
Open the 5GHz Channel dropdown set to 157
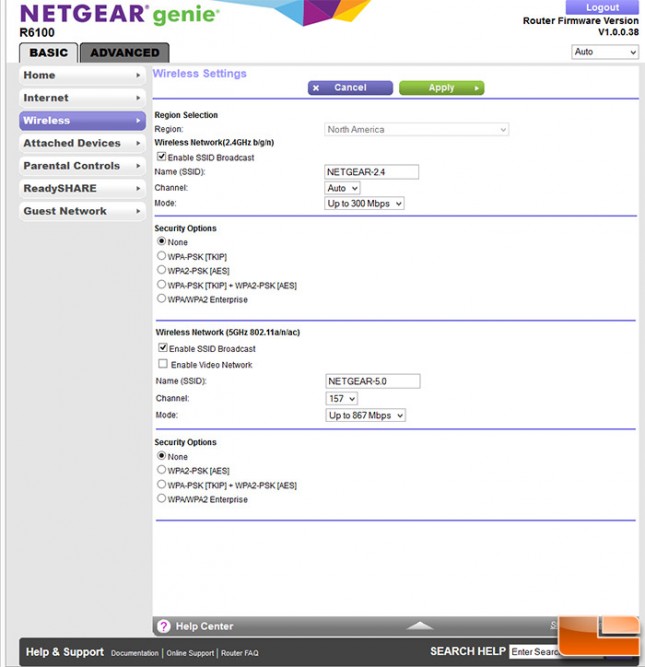point(341,399)
